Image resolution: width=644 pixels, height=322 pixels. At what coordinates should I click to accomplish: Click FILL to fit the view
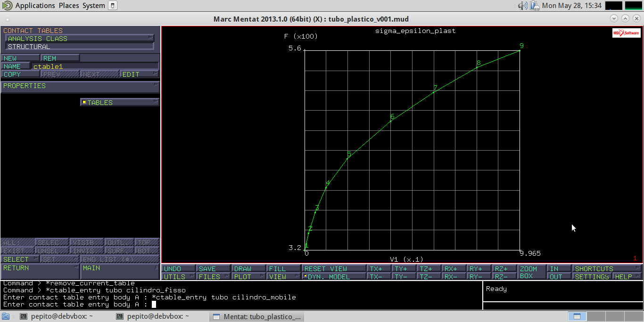[x=284, y=269]
